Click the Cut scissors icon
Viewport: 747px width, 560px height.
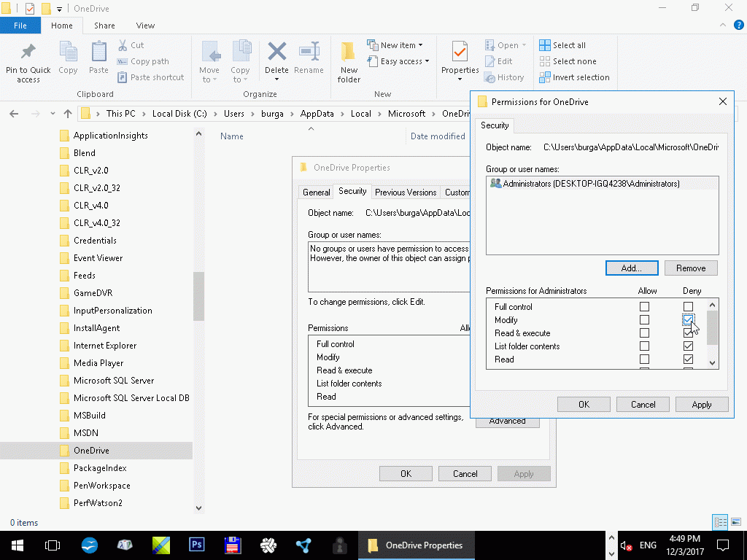[123, 45]
